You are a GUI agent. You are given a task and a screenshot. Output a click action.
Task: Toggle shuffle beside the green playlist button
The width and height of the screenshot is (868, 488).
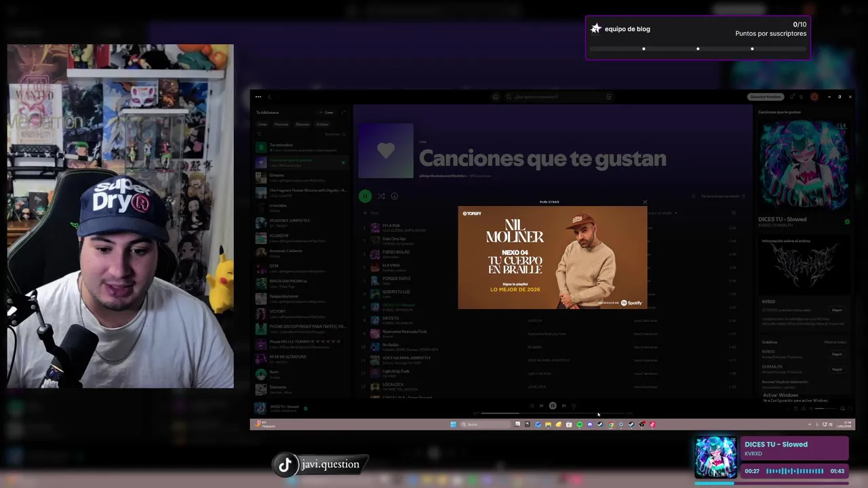[x=381, y=196]
